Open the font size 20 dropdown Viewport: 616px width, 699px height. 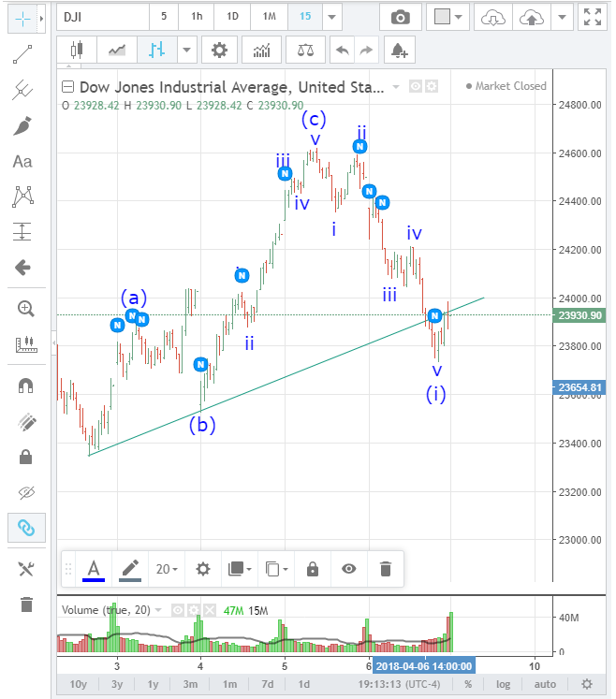[x=167, y=569]
